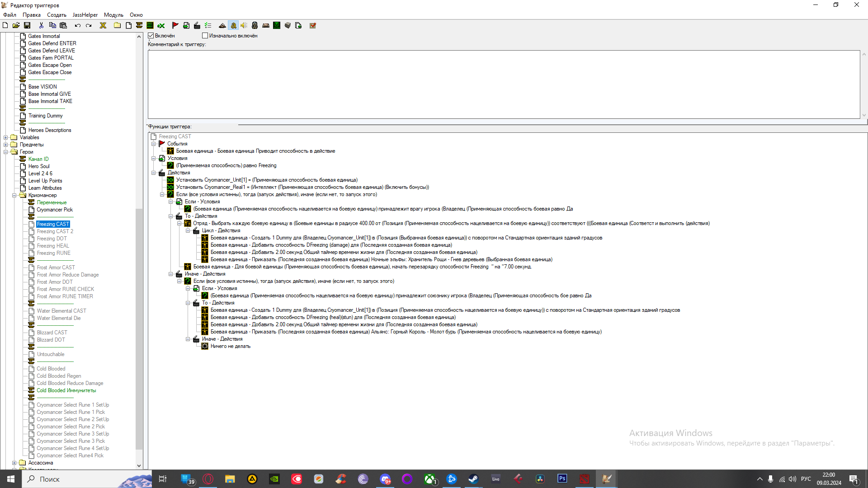The height and width of the screenshot is (488, 868).
Task: Select the Blizzard CAST trigger
Action: (52, 333)
